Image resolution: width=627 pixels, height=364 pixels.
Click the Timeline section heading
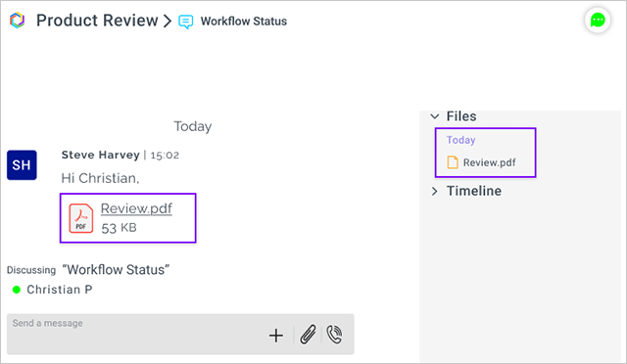point(474,191)
